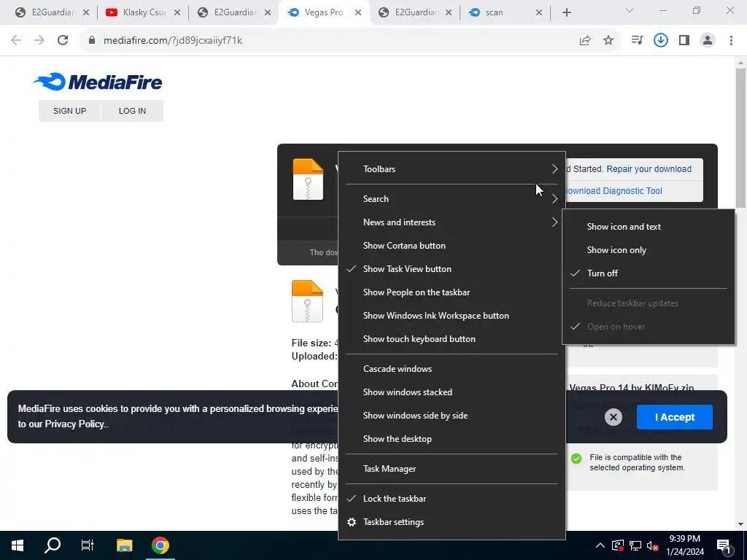Open Chrome's three-dot menu

[731, 41]
